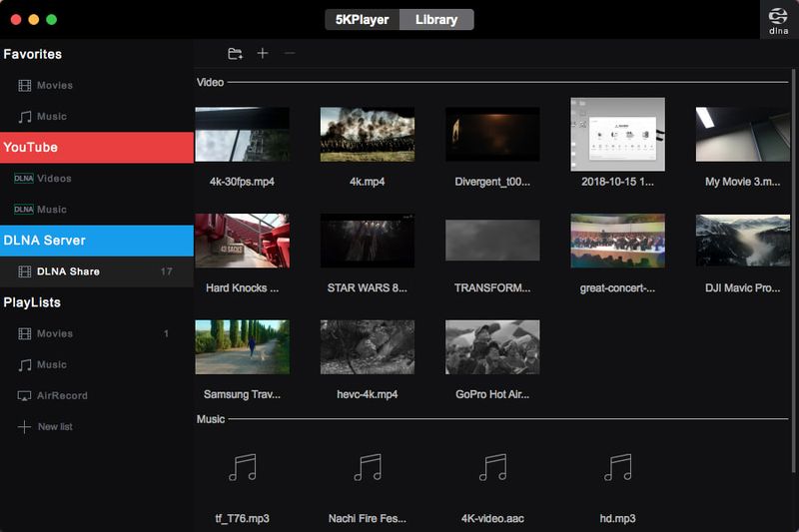Click the library vertical scrollbar
Screen dimensions: 799x532
(x=793, y=272)
